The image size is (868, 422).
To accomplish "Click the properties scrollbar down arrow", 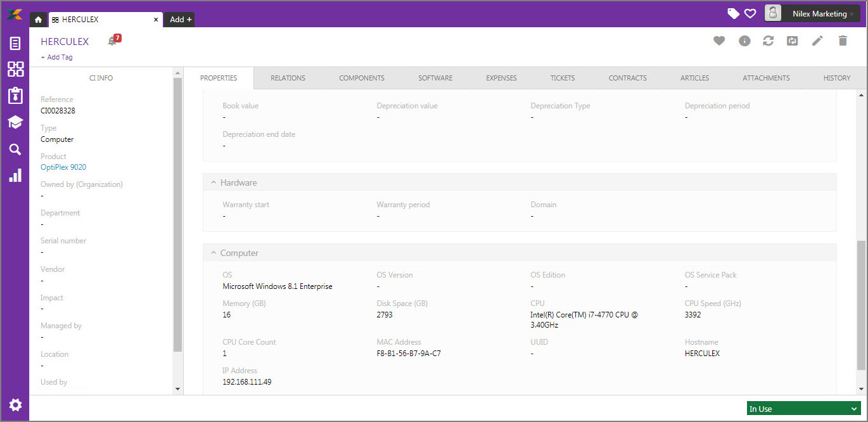I will click(x=861, y=388).
